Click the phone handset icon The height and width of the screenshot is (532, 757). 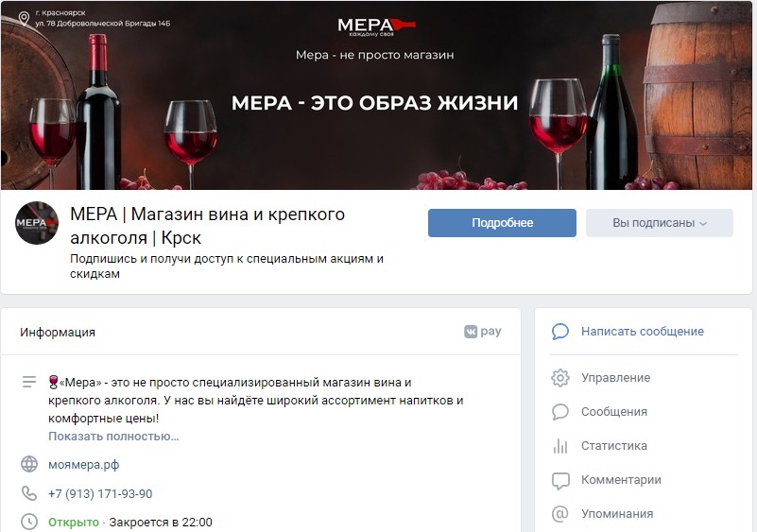pos(29,493)
